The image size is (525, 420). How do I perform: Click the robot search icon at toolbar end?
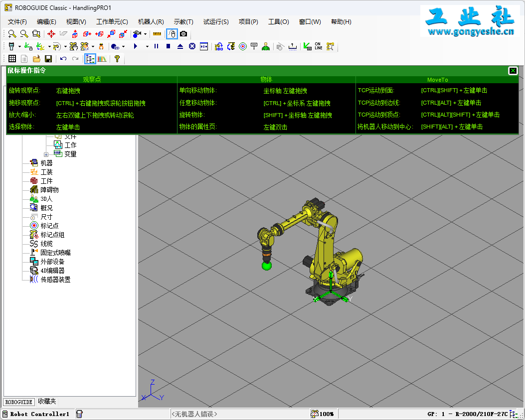click(331, 46)
